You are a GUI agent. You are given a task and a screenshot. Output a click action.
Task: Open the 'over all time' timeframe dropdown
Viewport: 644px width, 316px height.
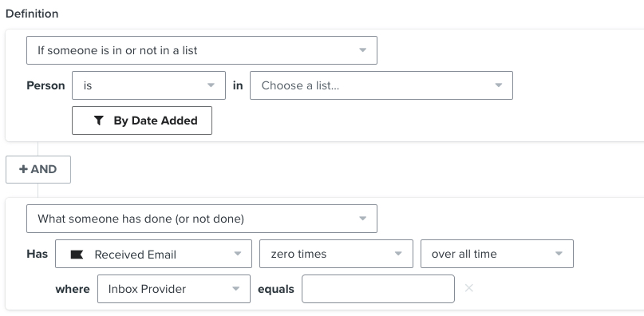(x=497, y=254)
